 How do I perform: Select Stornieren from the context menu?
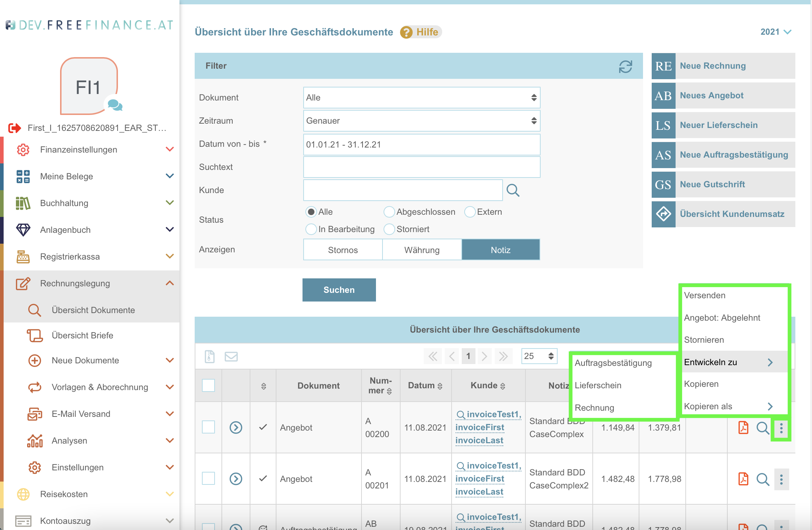(x=704, y=340)
